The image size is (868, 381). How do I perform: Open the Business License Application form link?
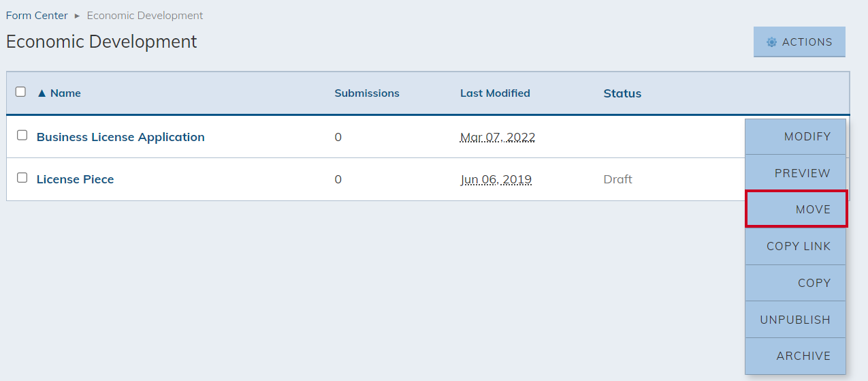[x=120, y=137]
